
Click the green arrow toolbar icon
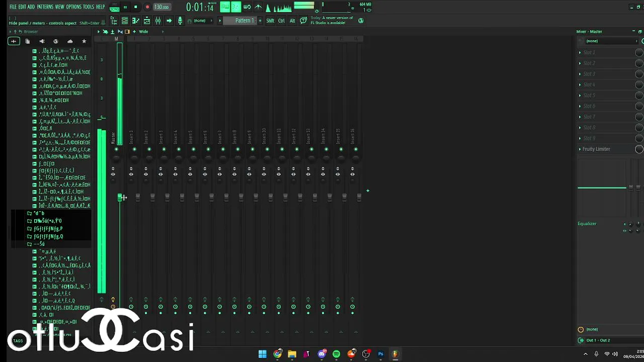click(x=169, y=21)
